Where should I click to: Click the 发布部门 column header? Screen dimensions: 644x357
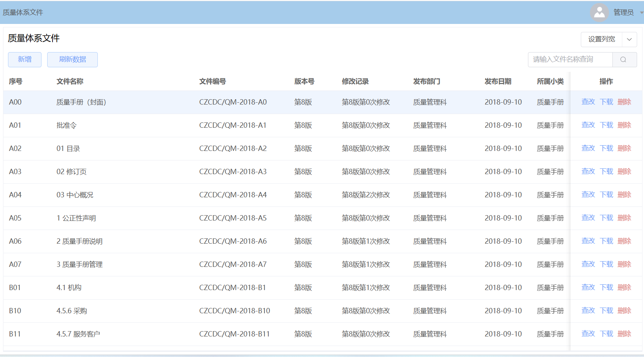coord(427,81)
